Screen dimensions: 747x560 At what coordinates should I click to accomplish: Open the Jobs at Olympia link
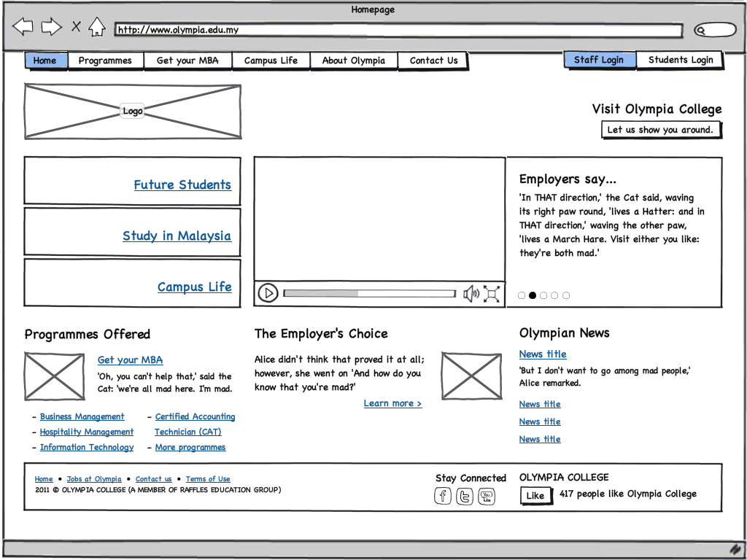pos(94,479)
